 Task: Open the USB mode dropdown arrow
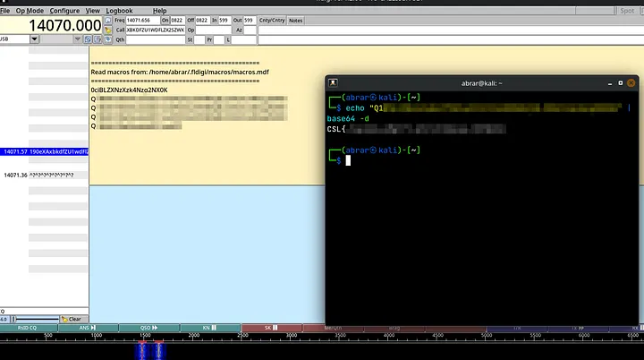[x=35, y=39]
